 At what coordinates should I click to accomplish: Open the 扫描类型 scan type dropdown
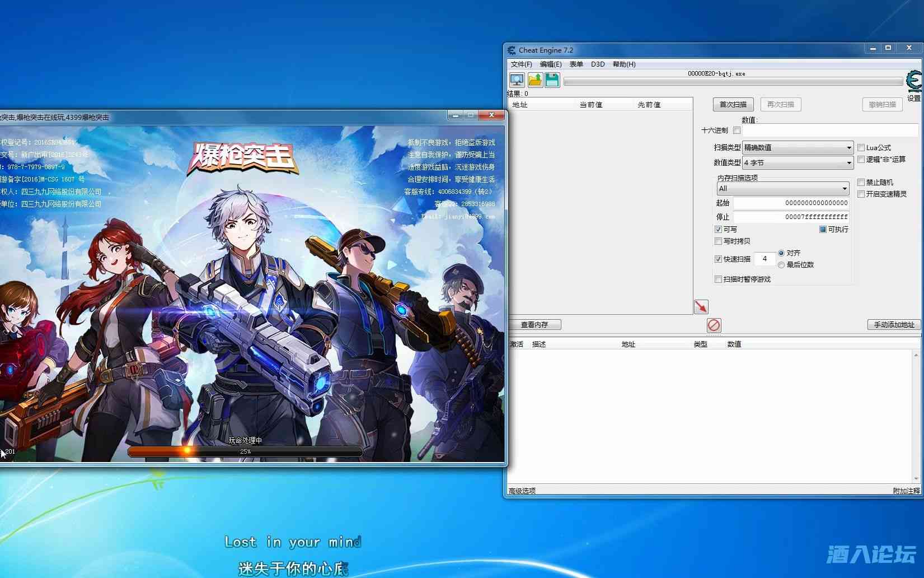797,148
